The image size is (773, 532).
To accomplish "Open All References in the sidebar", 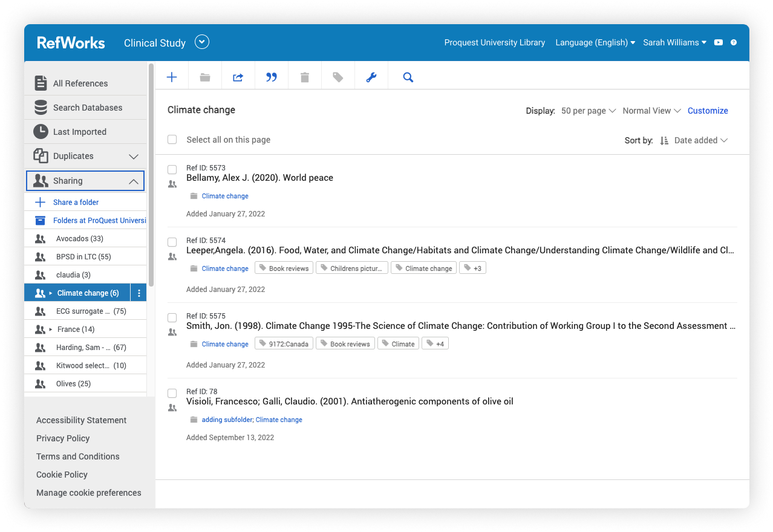I will click(85, 83).
